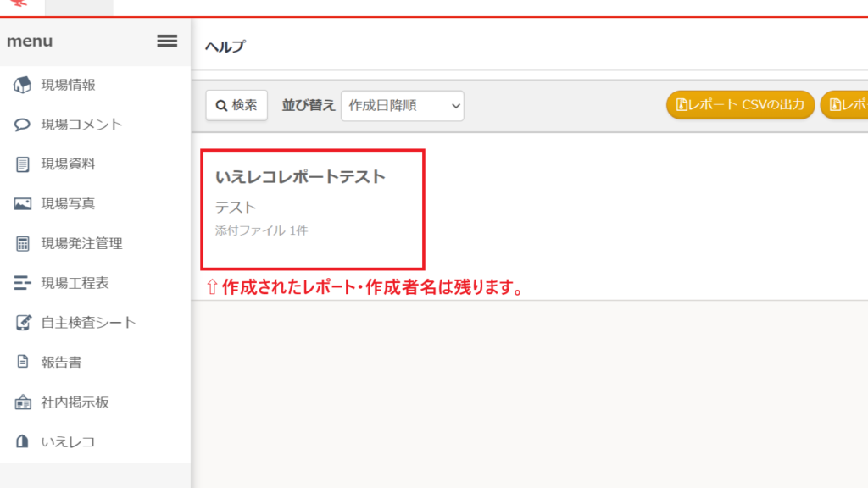Click the calculator icon for 現場発注管理
This screenshot has height=488, width=868.
click(x=23, y=244)
